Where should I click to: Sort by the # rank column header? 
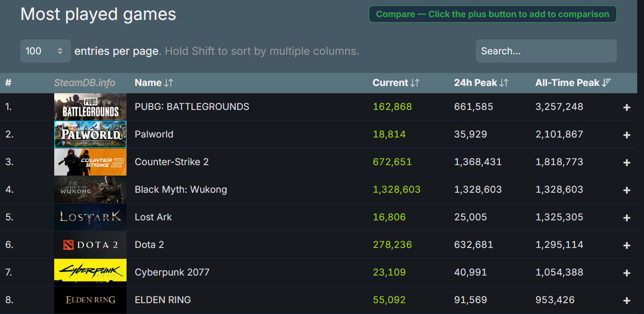[x=8, y=83]
